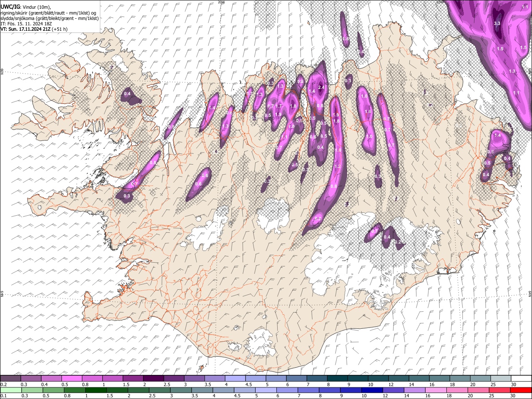Click the red swatch labeled 25 in lower legend row
Image resolution: width=532 pixels, height=399 pixels.
(x=500, y=390)
